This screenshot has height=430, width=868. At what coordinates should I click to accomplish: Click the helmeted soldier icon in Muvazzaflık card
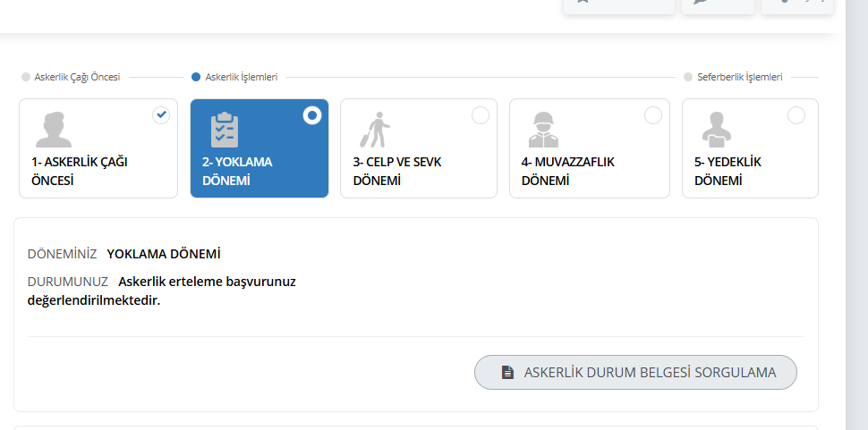(543, 130)
